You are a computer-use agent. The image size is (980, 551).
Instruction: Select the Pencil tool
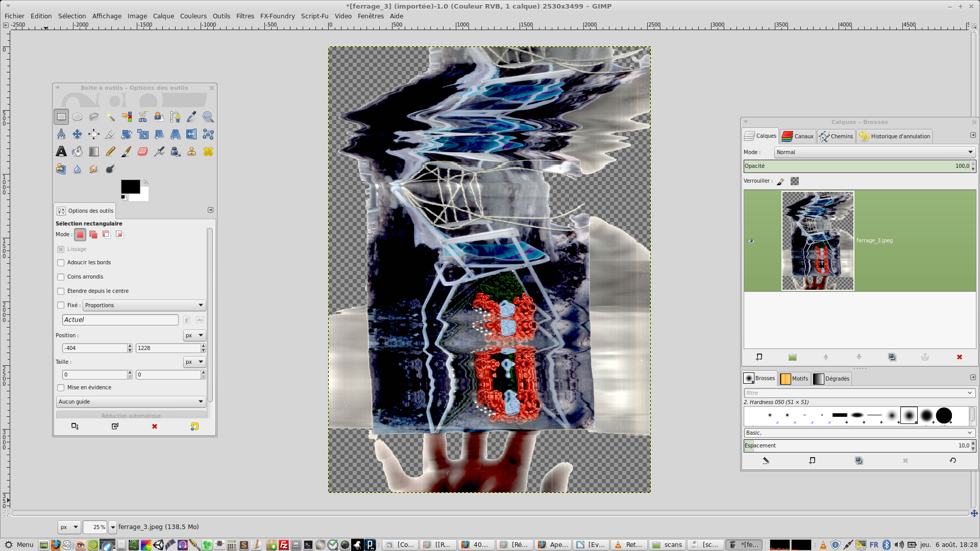[110, 152]
